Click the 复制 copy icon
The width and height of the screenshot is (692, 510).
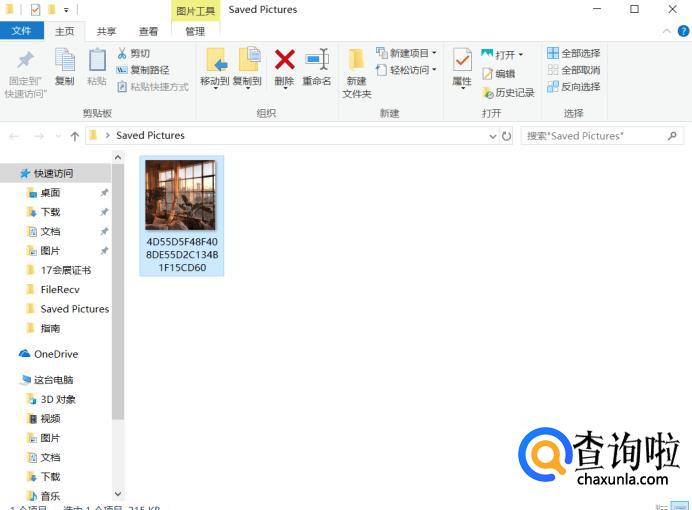coord(64,60)
